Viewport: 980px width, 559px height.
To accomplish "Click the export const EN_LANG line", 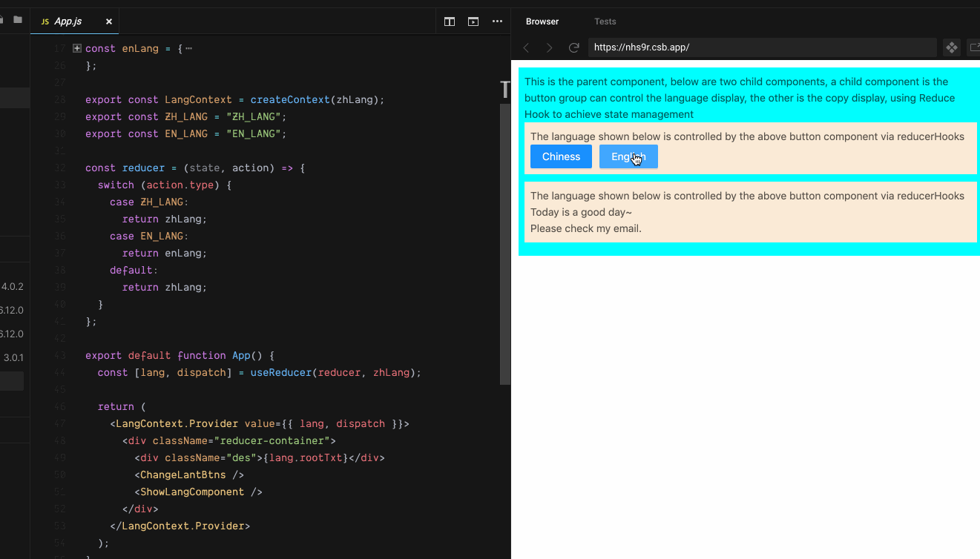I will click(x=185, y=133).
